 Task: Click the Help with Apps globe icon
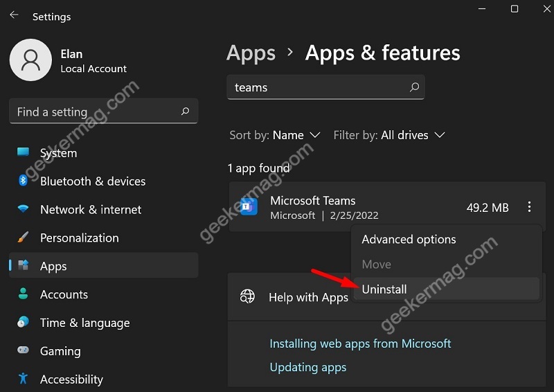click(247, 296)
